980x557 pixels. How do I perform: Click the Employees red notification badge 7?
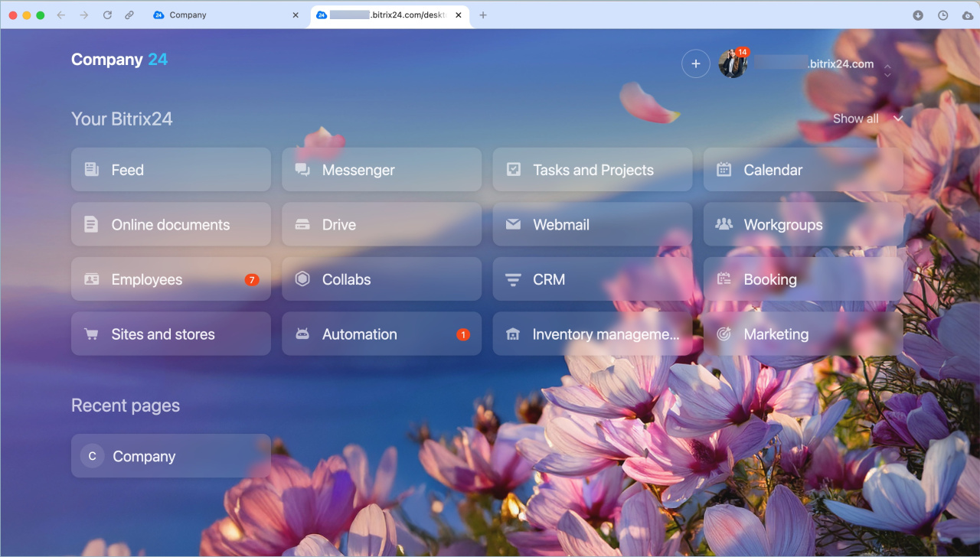point(251,280)
